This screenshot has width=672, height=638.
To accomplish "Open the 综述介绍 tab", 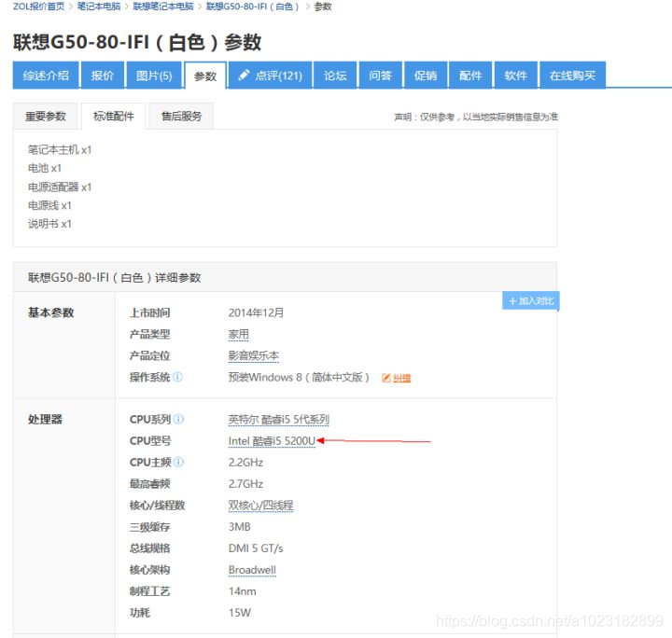I will [46, 76].
